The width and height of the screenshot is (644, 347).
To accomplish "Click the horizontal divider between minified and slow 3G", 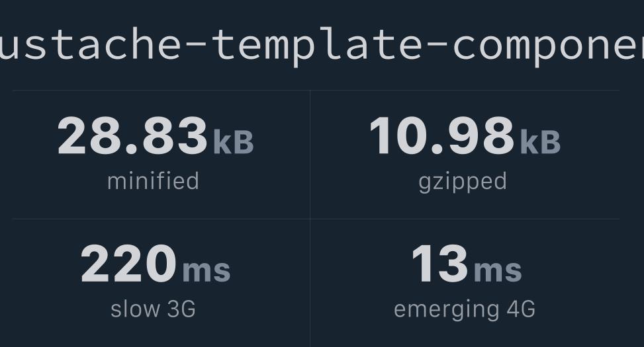I will pos(161,219).
